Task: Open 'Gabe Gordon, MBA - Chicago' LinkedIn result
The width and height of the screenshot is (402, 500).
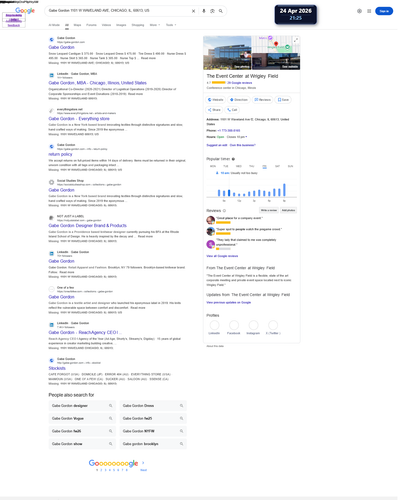Action: [97, 83]
